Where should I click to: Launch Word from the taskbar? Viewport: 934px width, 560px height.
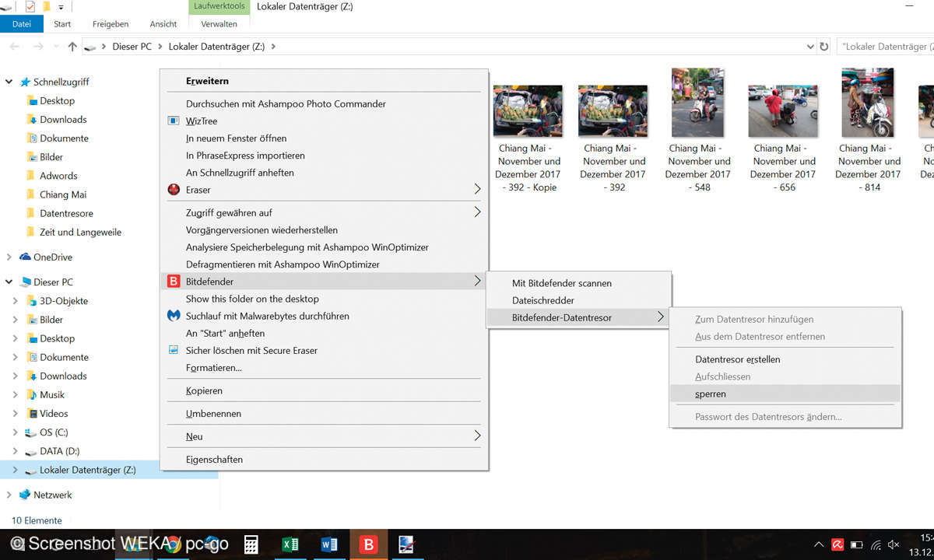point(328,544)
